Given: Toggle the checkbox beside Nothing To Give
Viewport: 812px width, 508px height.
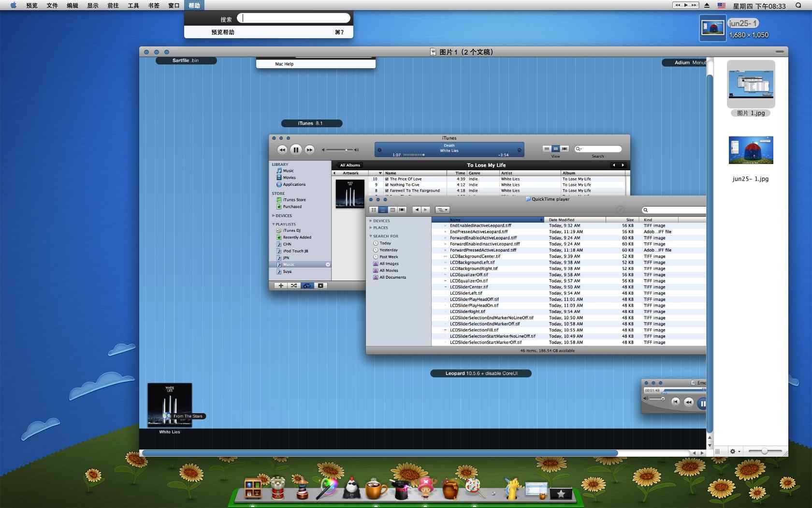Looking at the screenshot, I should pyautogui.click(x=387, y=185).
